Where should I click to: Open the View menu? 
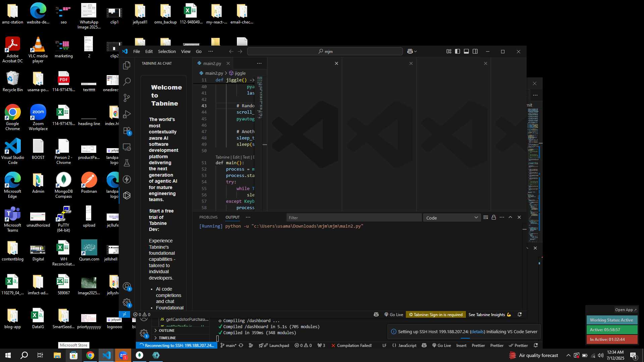pos(186,51)
